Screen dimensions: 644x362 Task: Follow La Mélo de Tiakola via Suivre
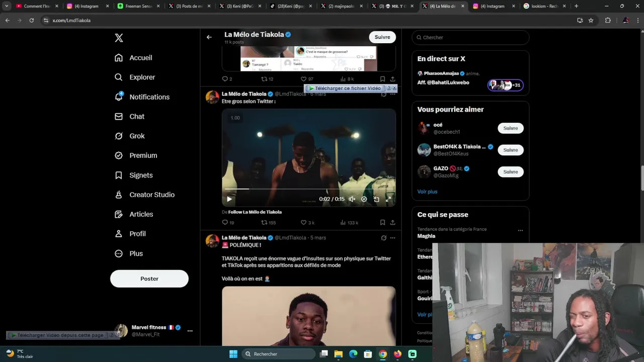point(382,37)
